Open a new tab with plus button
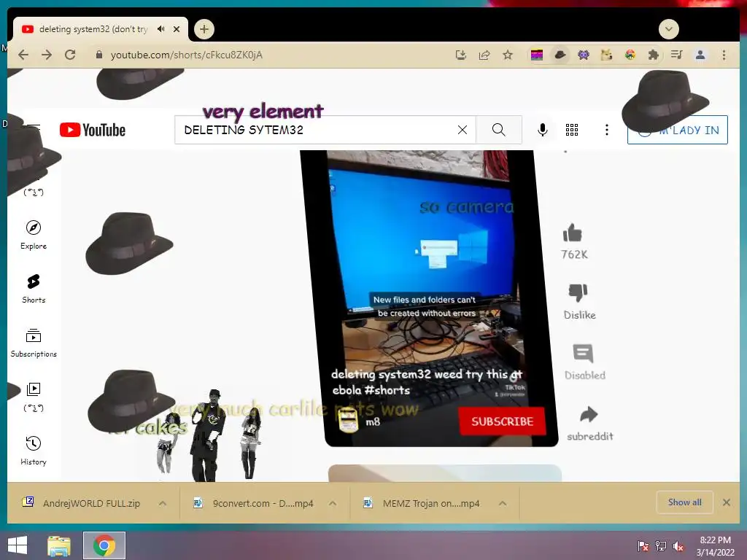Screen dimensions: 747x560 tap(204, 29)
